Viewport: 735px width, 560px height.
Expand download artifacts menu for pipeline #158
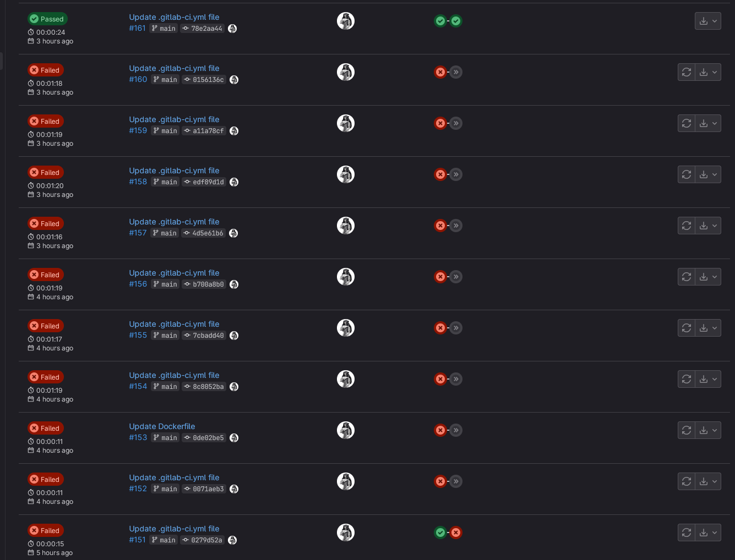[x=708, y=174]
